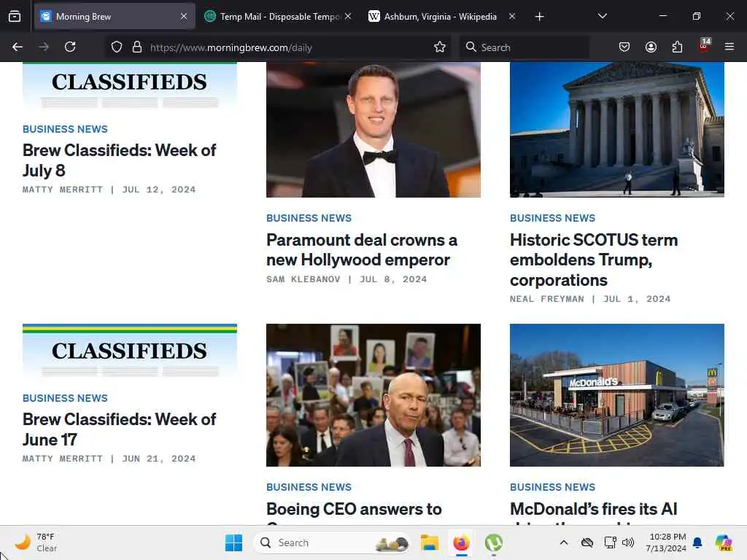Click the forward navigation arrow
The image size is (747, 560).
click(x=44, y=47)
